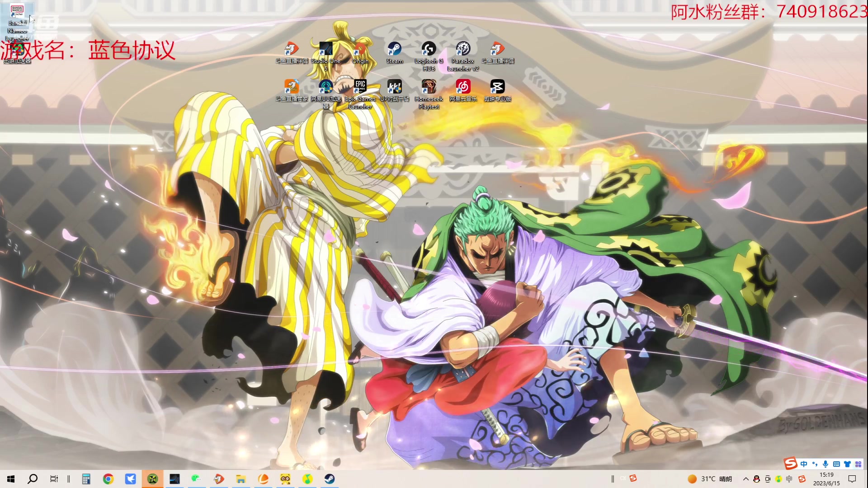Open 网易云音乐 desktop shortcut

click(x=463, y=90)
